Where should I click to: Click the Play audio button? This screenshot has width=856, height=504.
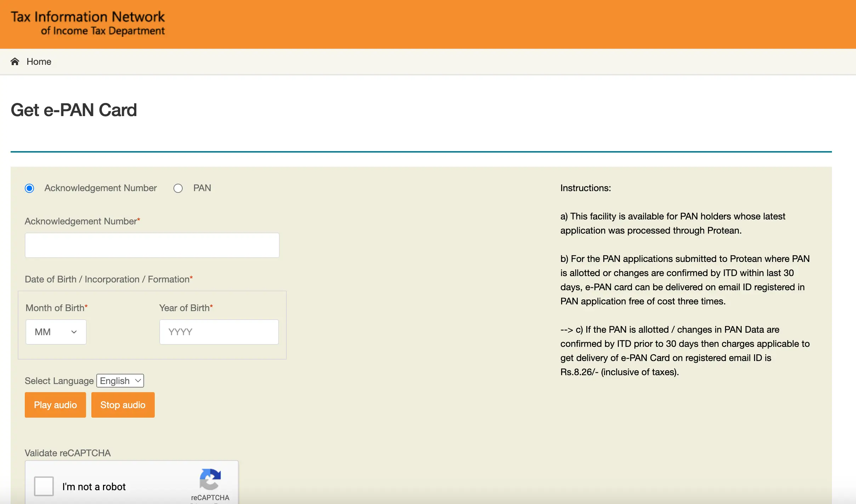pyautogui.click(x=56, y=405)
